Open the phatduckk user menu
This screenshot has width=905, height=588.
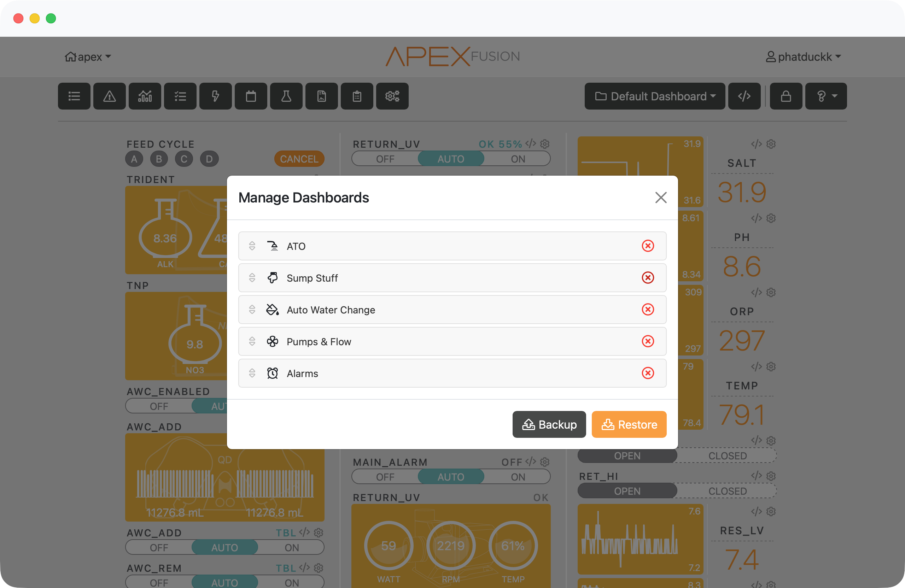803,57
